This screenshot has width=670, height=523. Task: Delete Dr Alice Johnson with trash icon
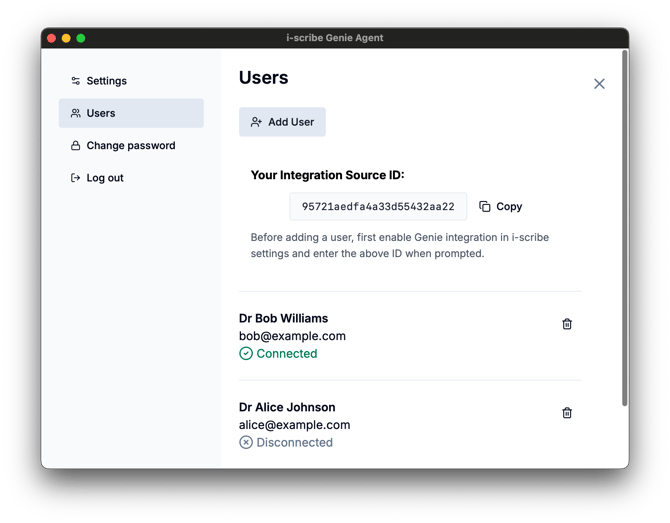coord(567,413)
